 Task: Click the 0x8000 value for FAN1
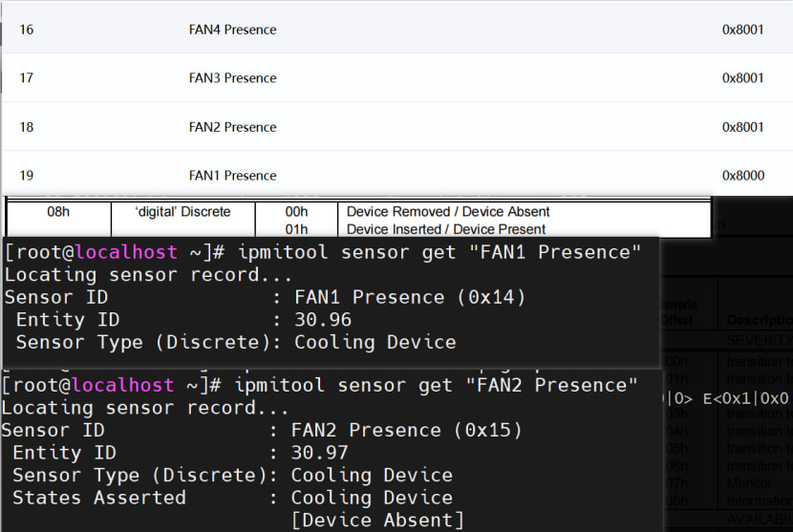point(742,176)
